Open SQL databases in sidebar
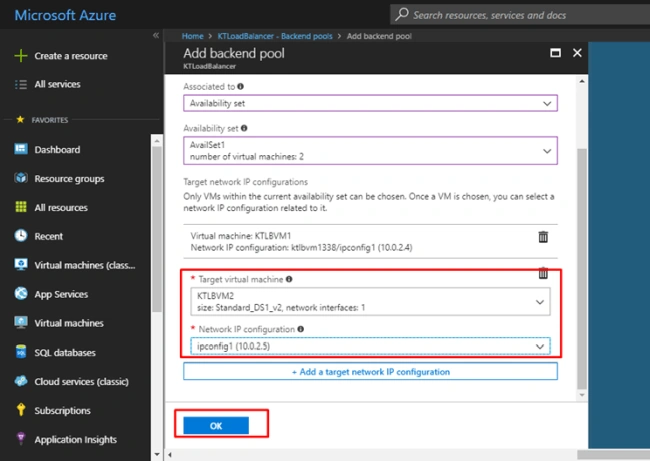 click(x=65, y=352)
